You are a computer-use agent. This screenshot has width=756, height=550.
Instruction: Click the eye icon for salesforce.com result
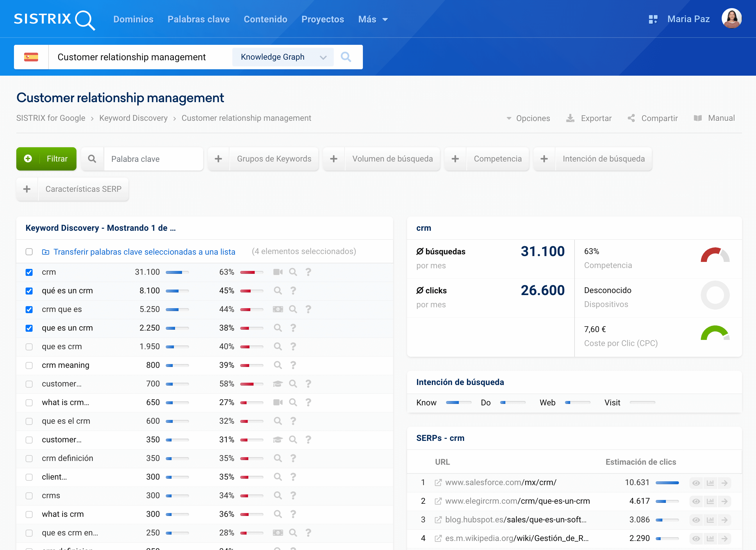(696, 482)
